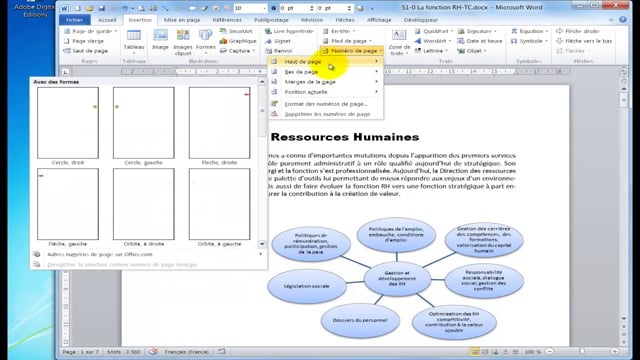The height and width of the screenshot is (360, 640).
Task: Click the Image insert icon
Action: [x=160, y=40]
